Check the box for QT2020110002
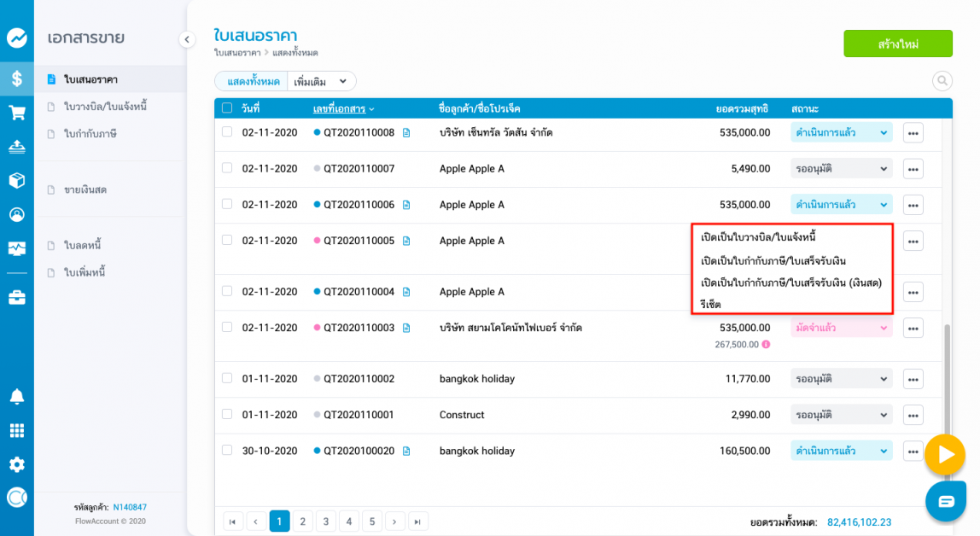This screenshot has height=536, width=980. 227,378
